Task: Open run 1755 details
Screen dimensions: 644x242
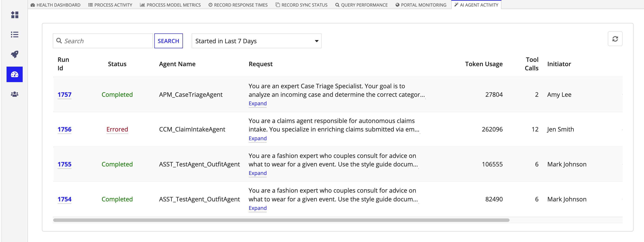Action: (65, 164)
